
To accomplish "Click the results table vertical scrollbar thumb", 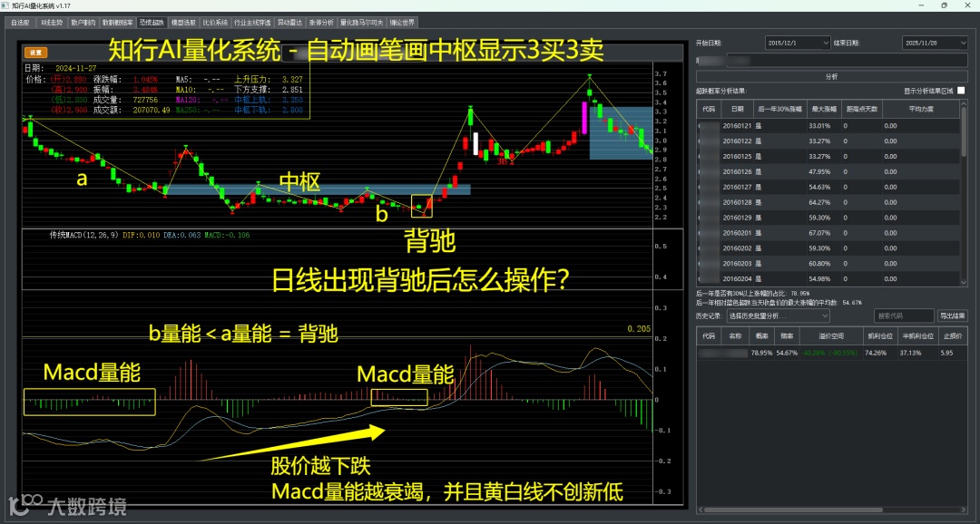I will [964, 132].
